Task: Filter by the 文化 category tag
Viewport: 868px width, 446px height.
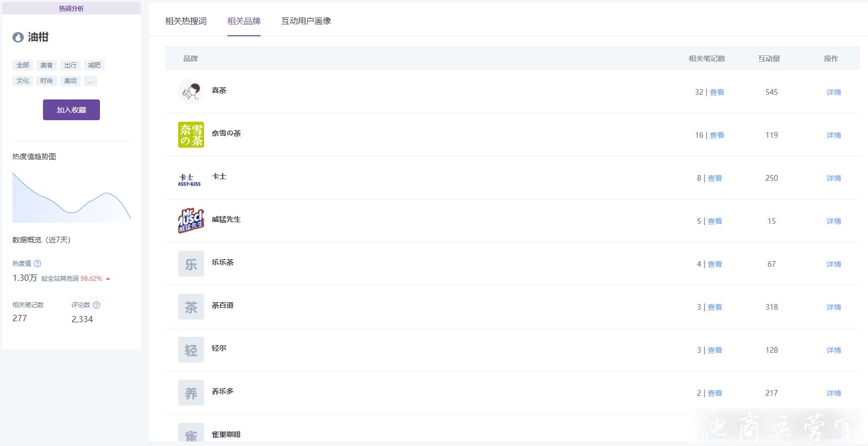Action: tap(23, 81)
